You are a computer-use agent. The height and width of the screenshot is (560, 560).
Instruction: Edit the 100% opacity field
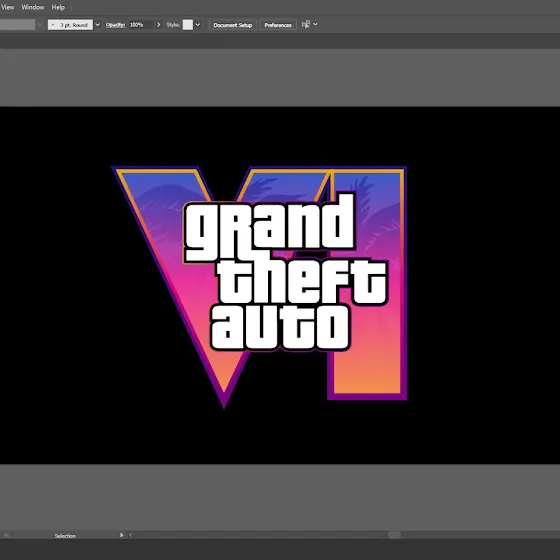tap(141, 25)
